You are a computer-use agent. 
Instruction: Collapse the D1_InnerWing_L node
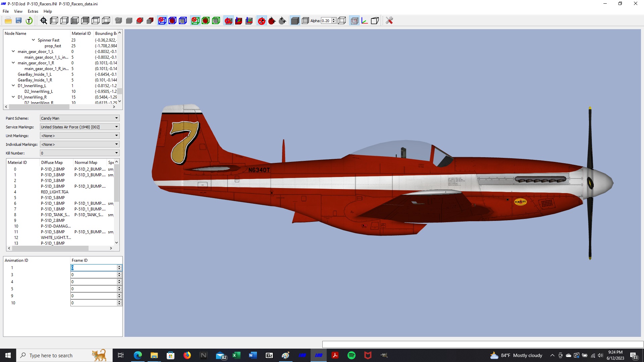(13, 85)
